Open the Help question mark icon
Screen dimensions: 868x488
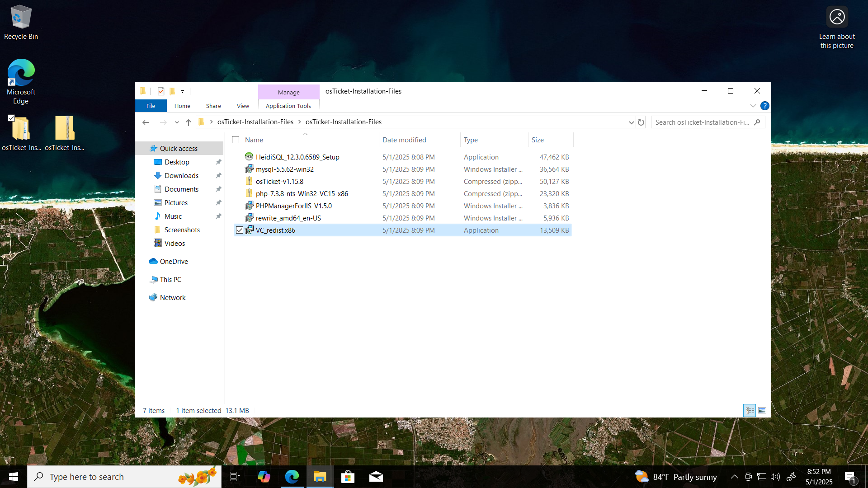(x=764, y=106)
